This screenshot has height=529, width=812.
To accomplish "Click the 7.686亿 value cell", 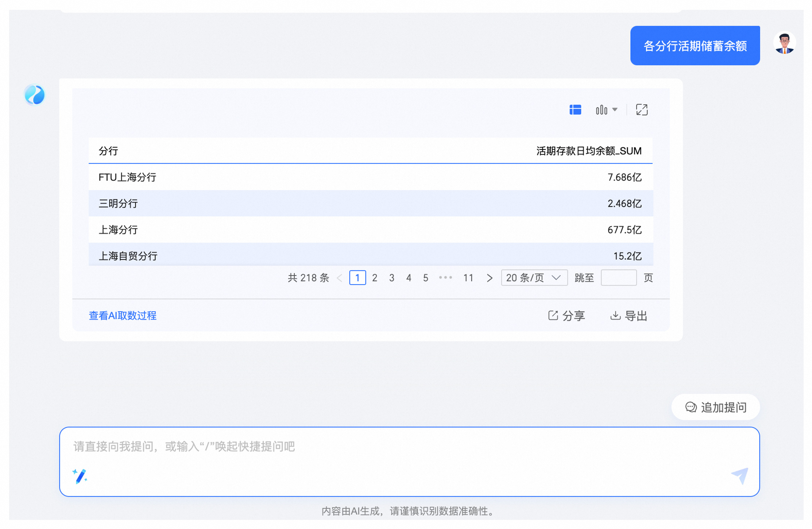I will (624, 177).
